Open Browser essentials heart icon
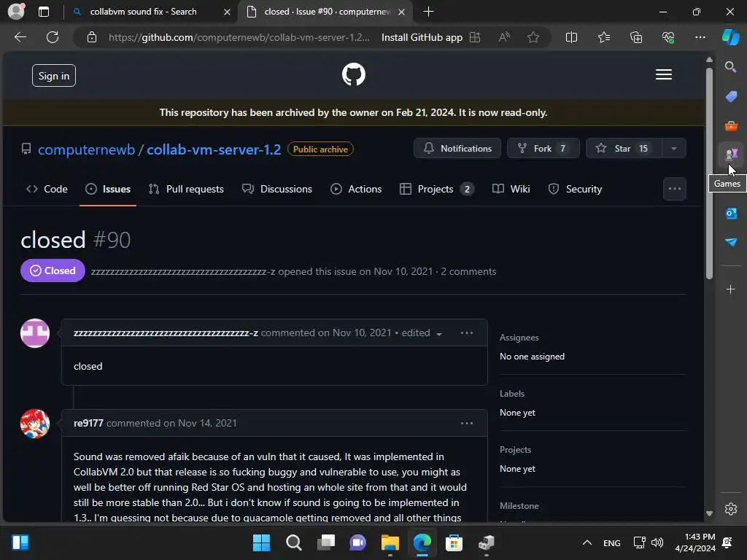 click(668, 37)
